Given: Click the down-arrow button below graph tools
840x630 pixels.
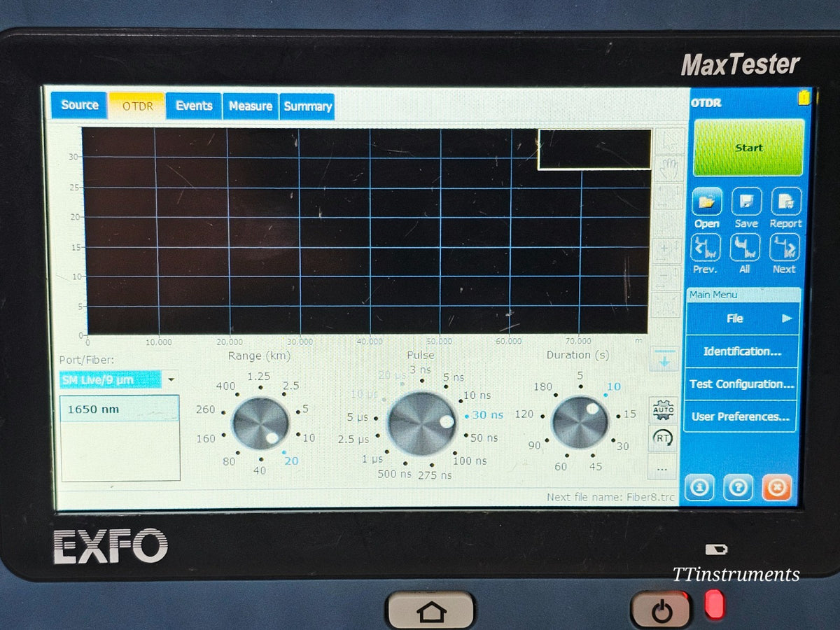Looking at the screenshot, I should (x=664, y=359).
